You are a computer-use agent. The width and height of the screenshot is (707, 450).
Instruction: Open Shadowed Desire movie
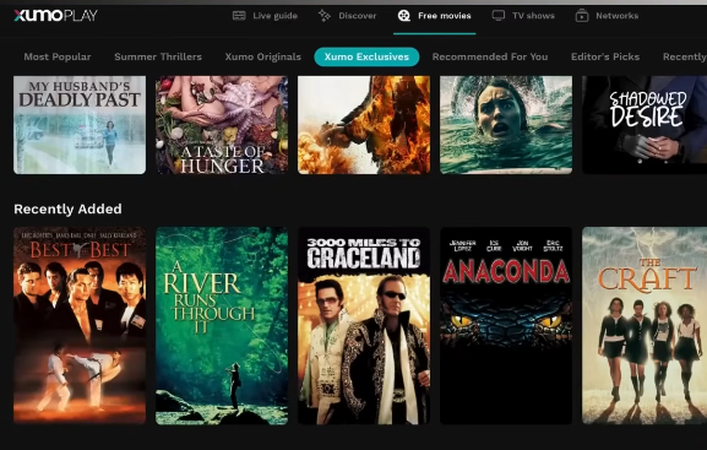coord(645,125)
